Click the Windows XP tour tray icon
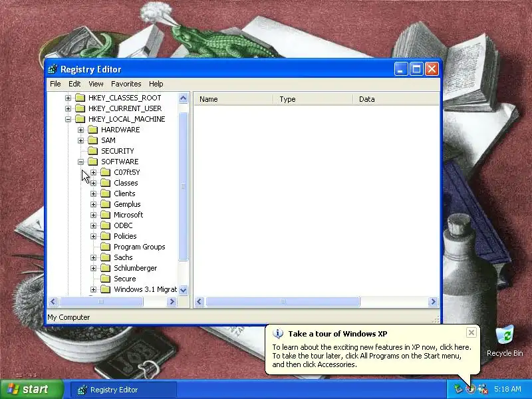Screen dimensions: 532x399 [x=470, y=389]
